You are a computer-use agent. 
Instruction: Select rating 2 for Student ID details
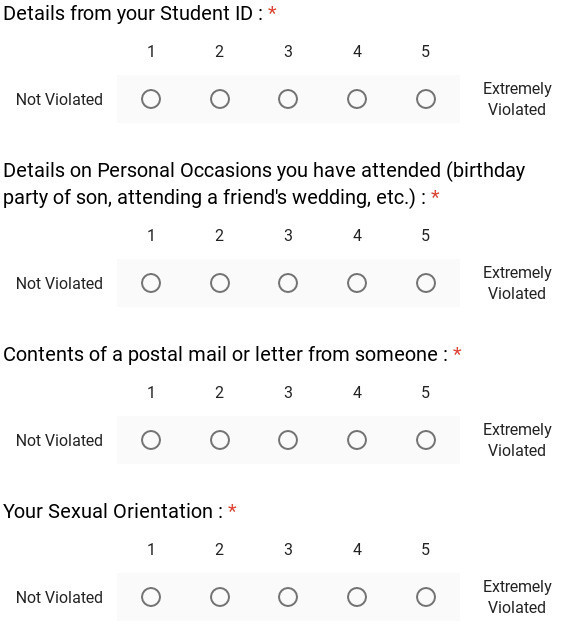click(x=220, y=99)
